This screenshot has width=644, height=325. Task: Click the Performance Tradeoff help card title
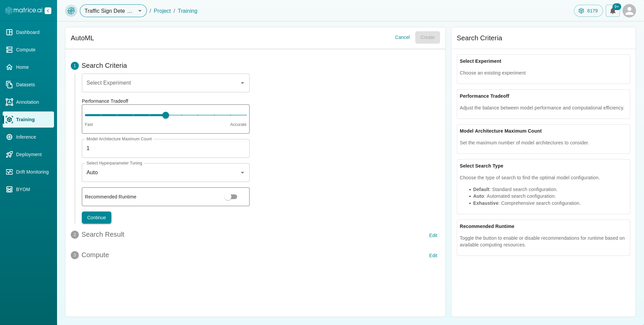click(x=484, y=96)
